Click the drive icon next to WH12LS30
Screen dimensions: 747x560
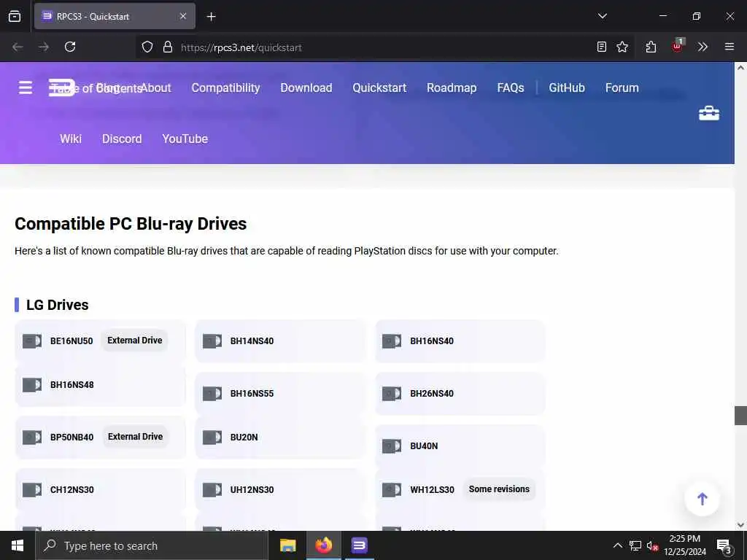pos(392,489)
